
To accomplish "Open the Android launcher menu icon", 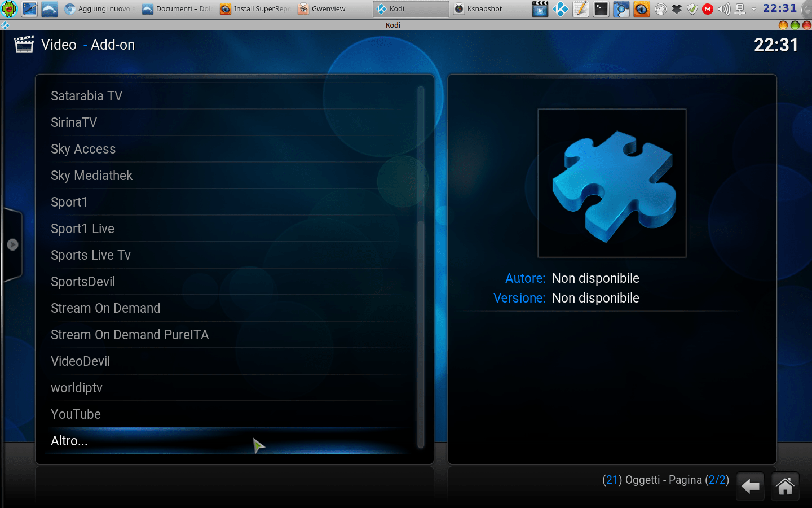I will (10, 9).
